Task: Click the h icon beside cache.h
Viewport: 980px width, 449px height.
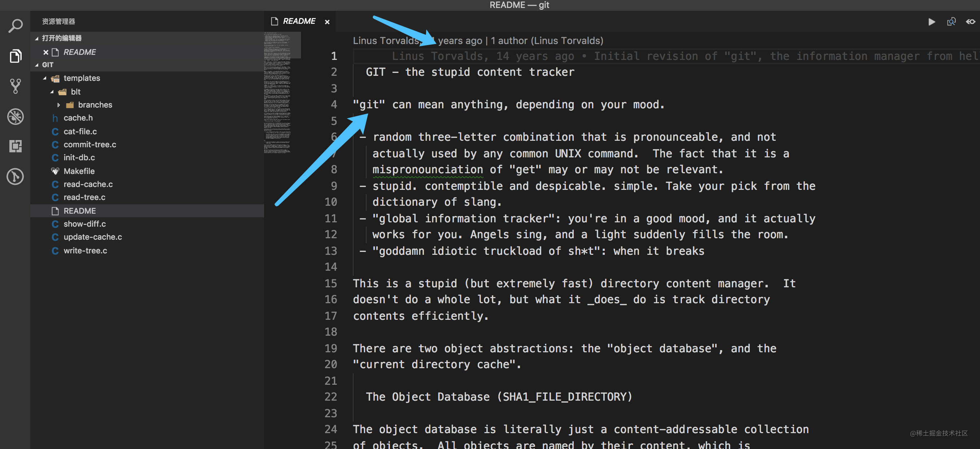Action: [x=55, y=118]
